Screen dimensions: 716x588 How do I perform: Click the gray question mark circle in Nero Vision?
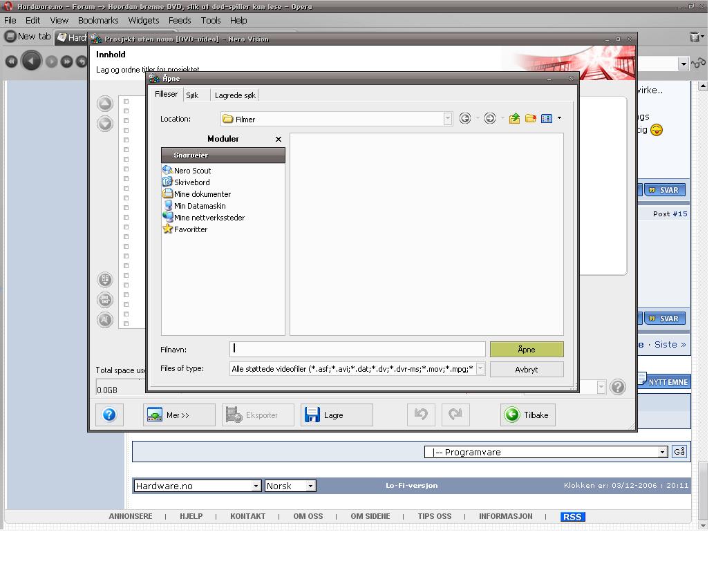tap(617, 387)
